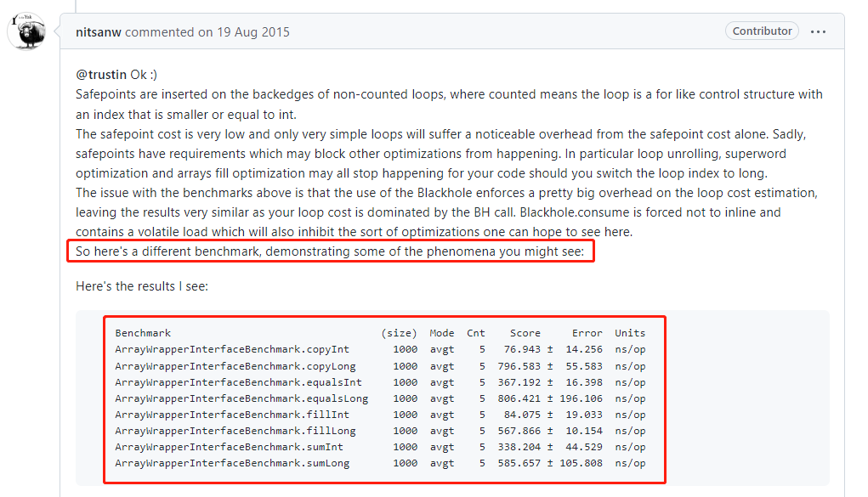The width and height of the screenshot is (868, 497).
Task: Select ArrayWrapperInterfaceBenchmark.equalsLong row name
Action: 241,398
